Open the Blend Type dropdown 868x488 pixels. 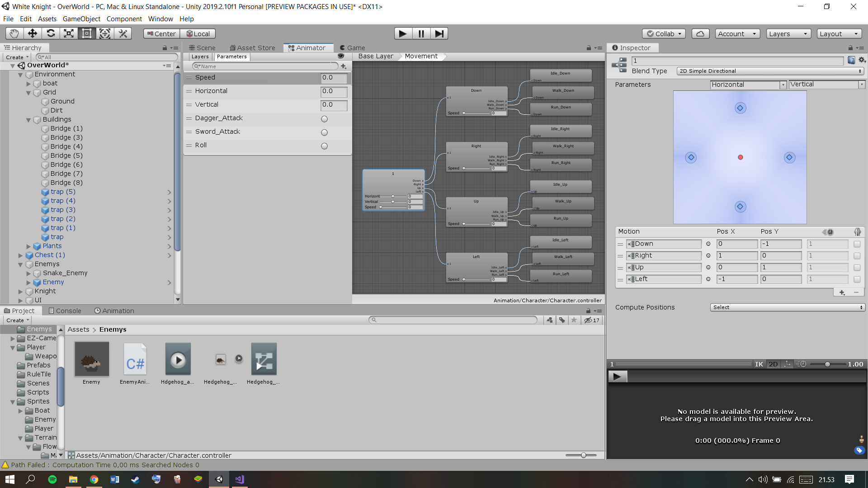[x=770, y=71]
